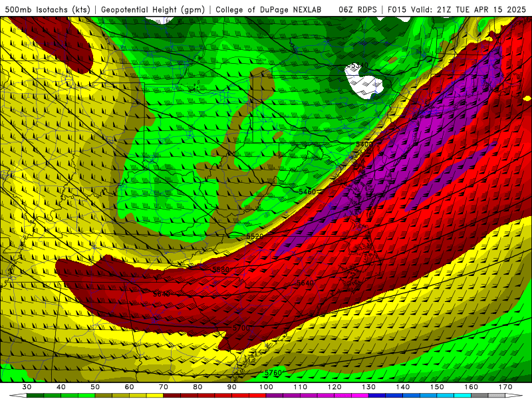Click the 160 value on the color scale
532x399 pixels.
pyautogui.click(x=471, y=387)
